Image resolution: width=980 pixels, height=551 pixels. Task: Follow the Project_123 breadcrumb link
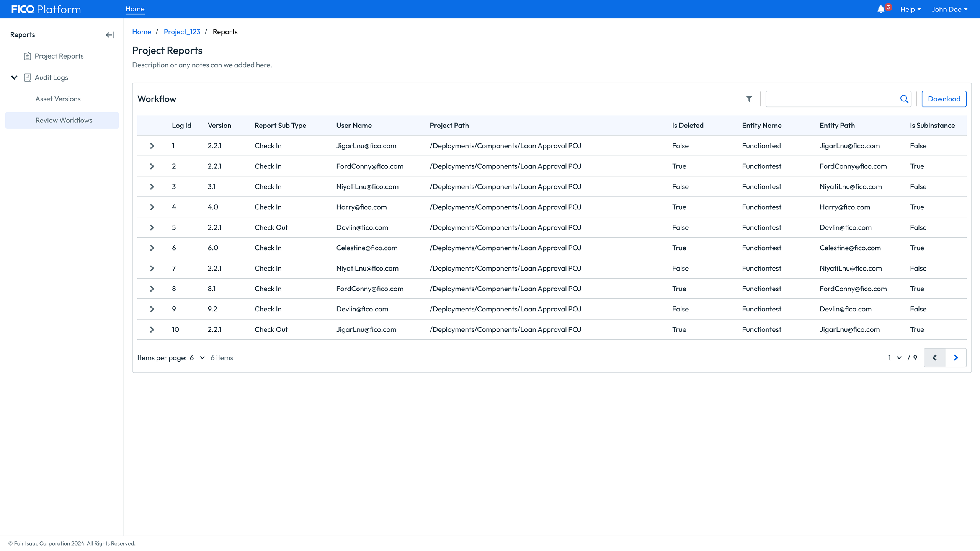click(x=182, y=32)
